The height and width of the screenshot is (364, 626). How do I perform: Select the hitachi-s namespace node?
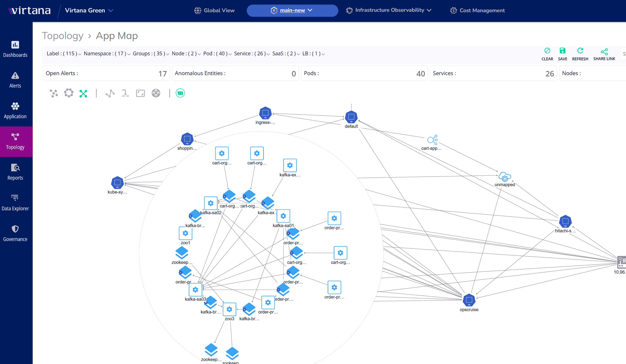point(565,221)
